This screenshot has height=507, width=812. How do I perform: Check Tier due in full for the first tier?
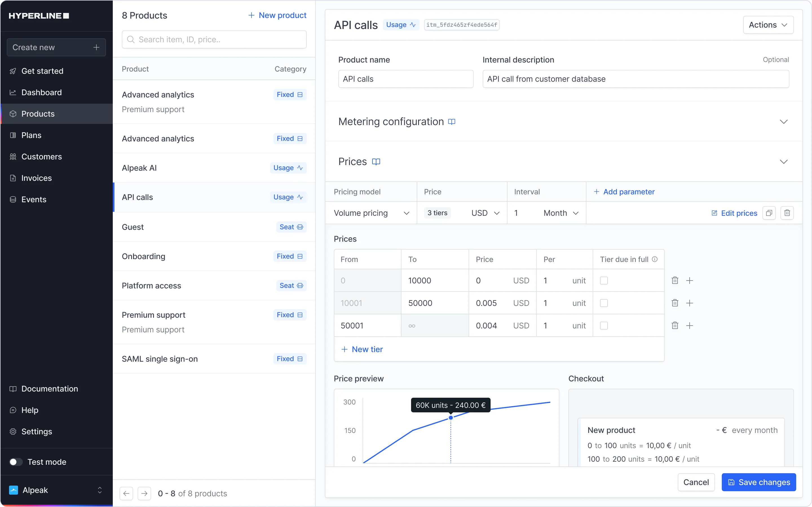(x=604, y=280)
